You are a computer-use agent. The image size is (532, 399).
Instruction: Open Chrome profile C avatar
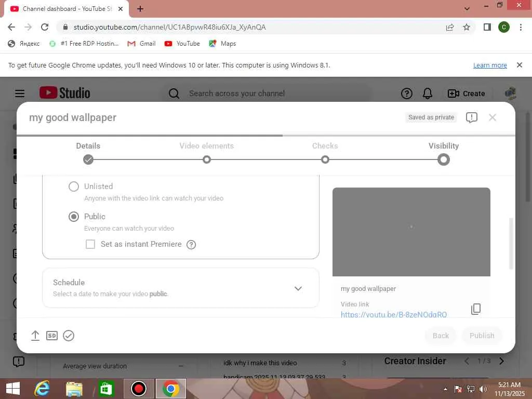[504, 27]
